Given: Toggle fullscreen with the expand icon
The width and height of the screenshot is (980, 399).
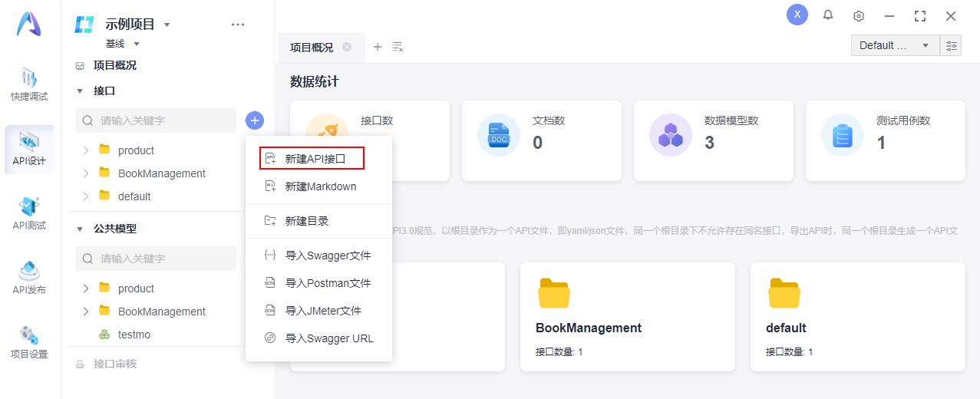Looking at the screenshot, I should pos(920,15).
